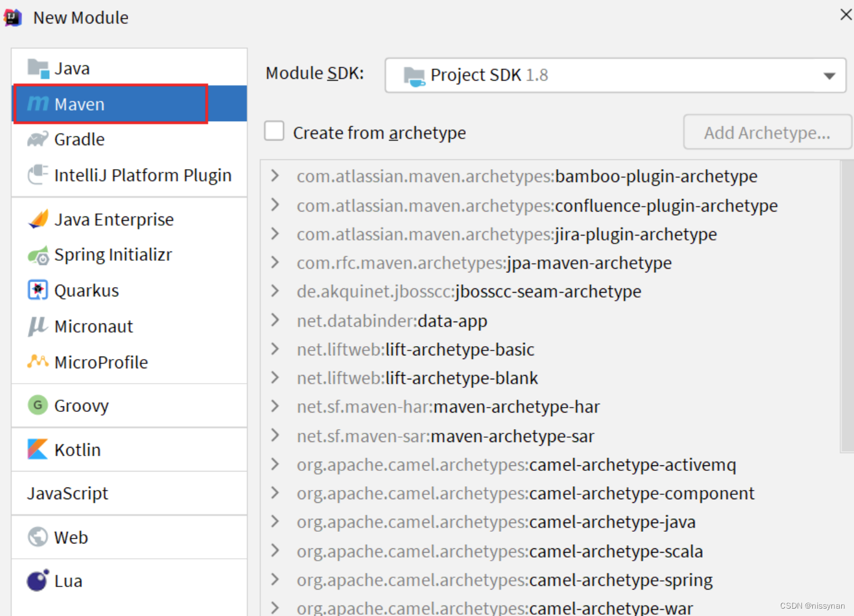854x616 pixels.
Task: Select Micronaut module type label
Action: pyautogui.click(x=93, y=326)
